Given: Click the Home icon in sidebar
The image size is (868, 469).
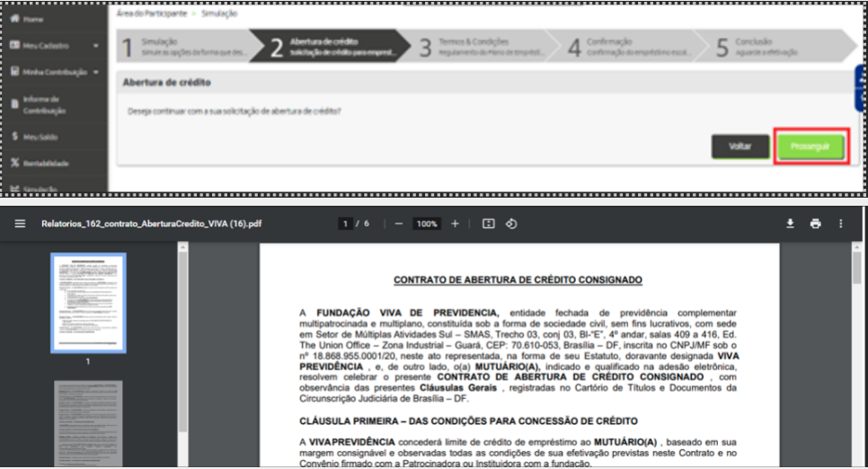Looking at the screenshot, I should 15,19.
